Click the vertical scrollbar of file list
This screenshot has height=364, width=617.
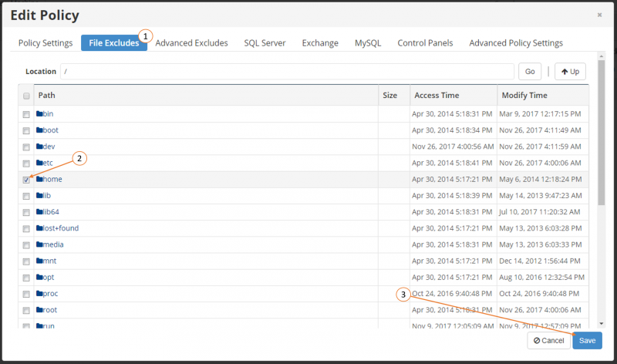point(601,154)
